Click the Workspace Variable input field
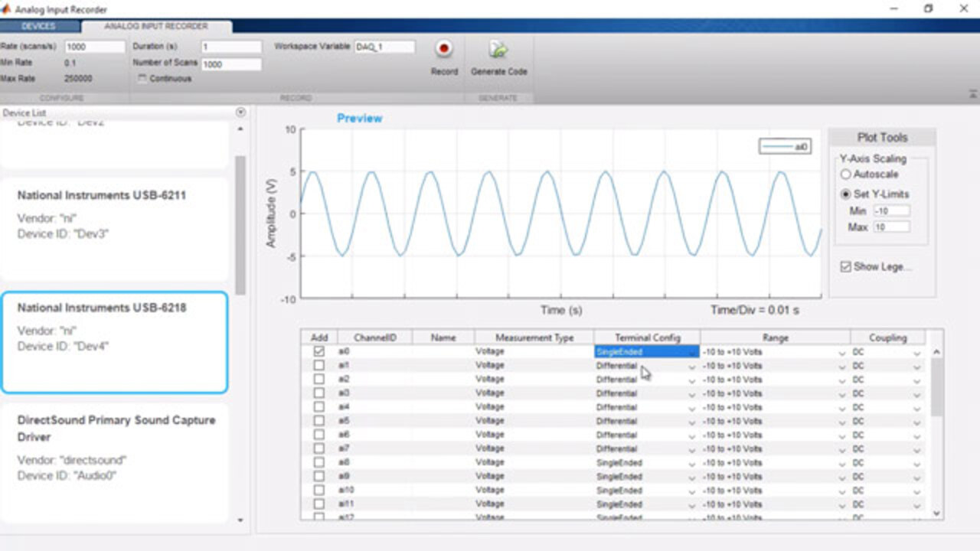This screenshot has width=980, height=551. pyautogui.click(x=384, y=47)
